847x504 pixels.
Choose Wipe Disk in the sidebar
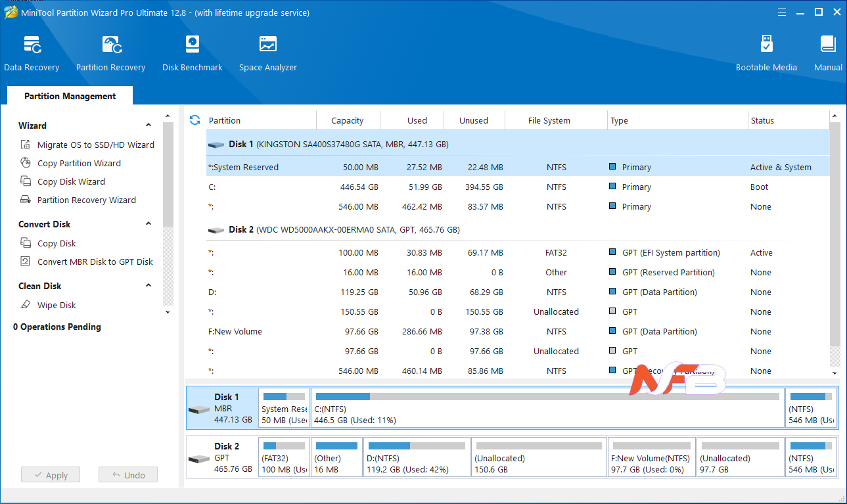pos(57,305)
